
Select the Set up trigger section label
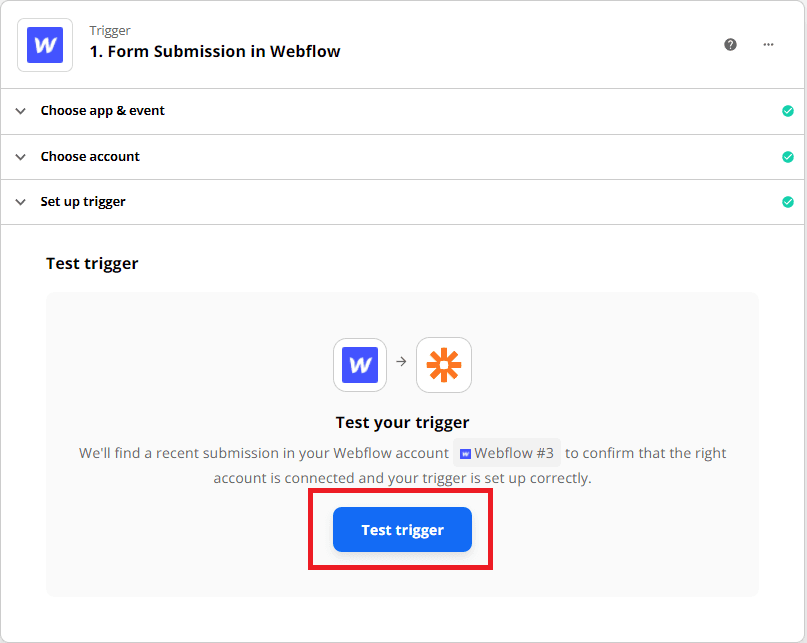(x=83, y=202)
